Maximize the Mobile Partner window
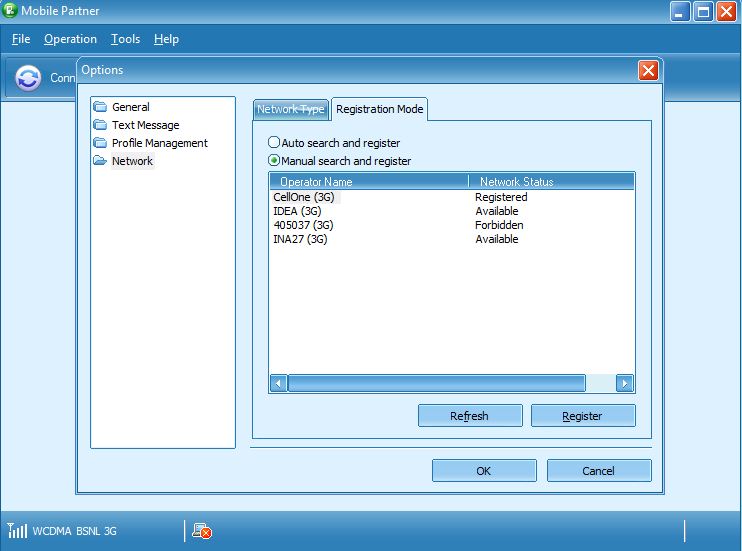 (703, 11)
